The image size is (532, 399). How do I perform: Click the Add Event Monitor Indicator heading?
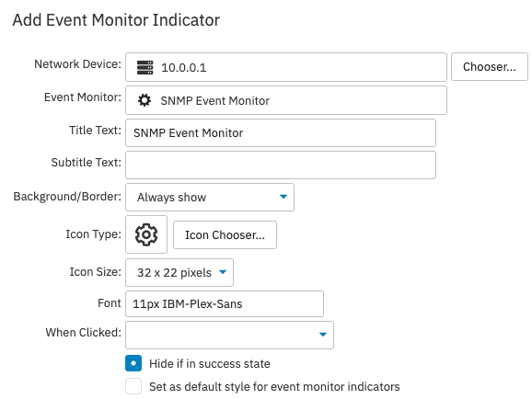116,20
